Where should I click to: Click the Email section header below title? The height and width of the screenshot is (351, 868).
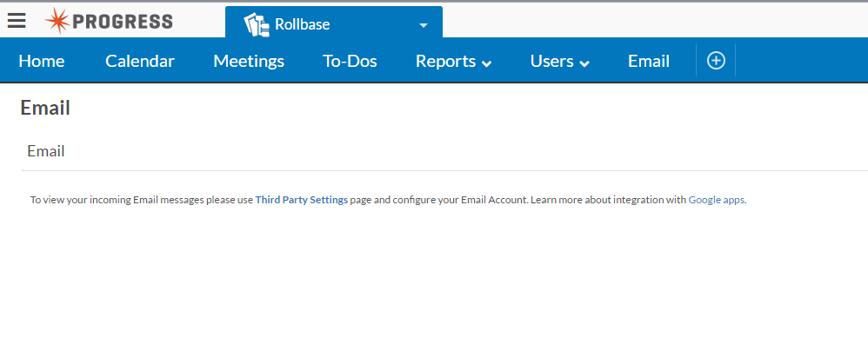(46, 151)
